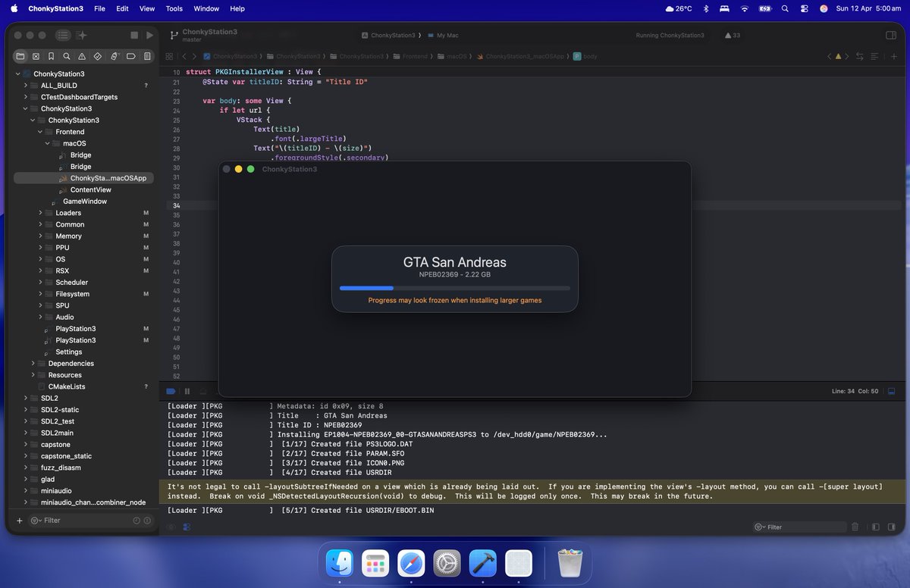The width and height of the screenshot is (910, 588).
Task: Open the minimap toggle icon in editor corner
Action: 890,391
